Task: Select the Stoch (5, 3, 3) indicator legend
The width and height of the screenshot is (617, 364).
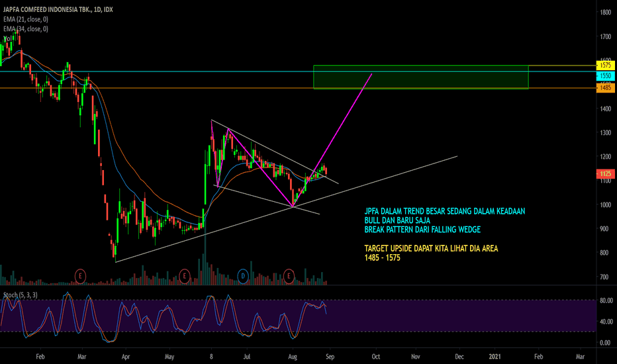Action: click(x=21, y=295)
